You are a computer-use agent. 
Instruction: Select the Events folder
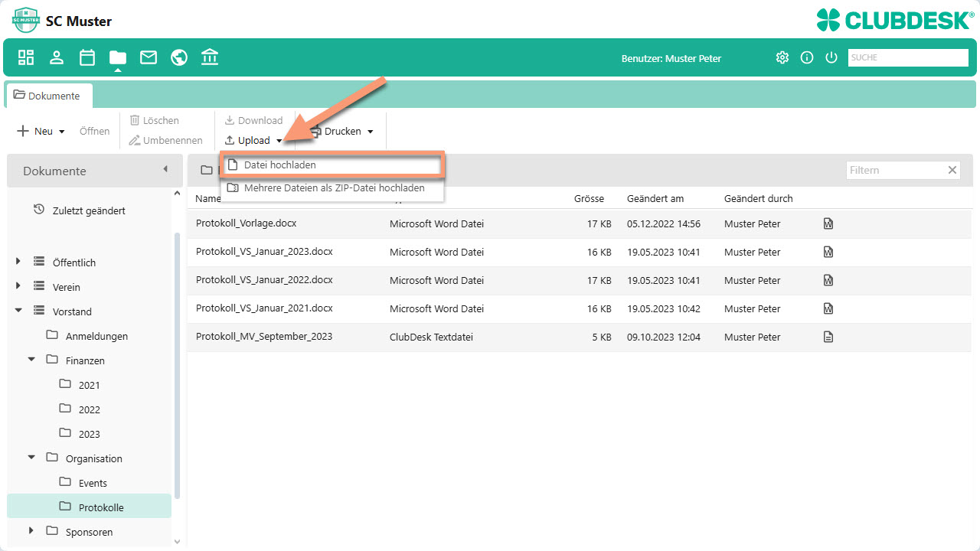pyautogui.click(x=93, y=483)
